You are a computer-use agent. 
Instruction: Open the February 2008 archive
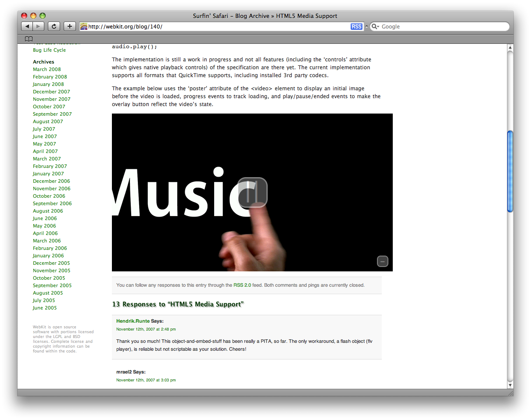50,77
